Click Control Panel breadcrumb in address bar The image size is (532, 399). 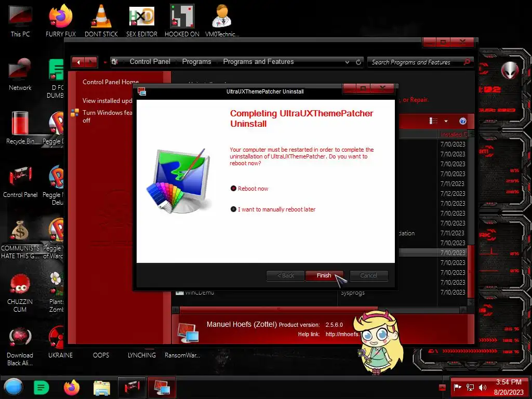click(150, 62)
